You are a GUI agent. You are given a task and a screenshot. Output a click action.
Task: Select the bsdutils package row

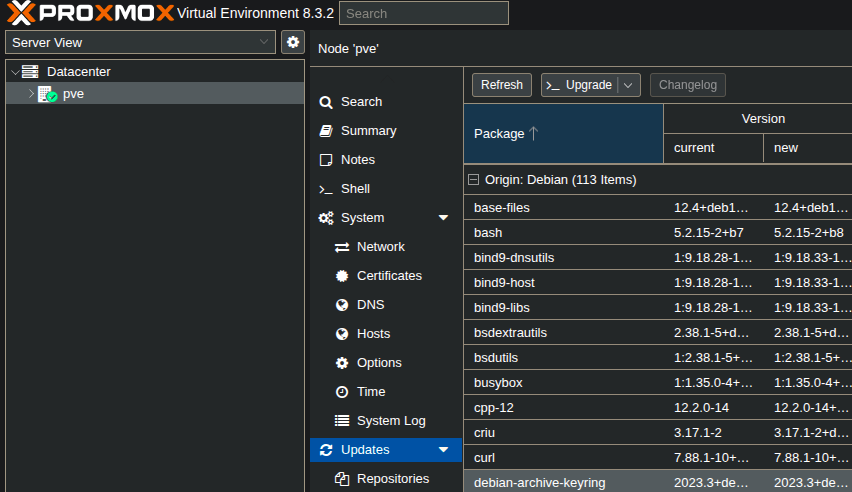(x=658, y=358)
